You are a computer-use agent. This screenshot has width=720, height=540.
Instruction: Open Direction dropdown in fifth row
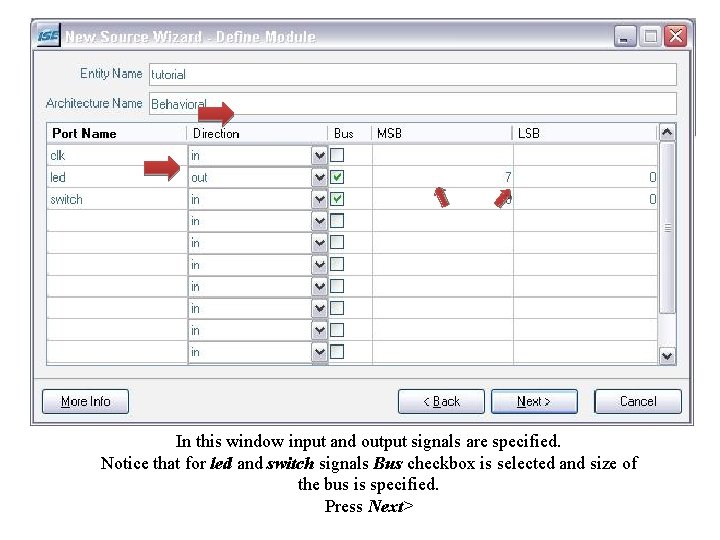[320, 243]
